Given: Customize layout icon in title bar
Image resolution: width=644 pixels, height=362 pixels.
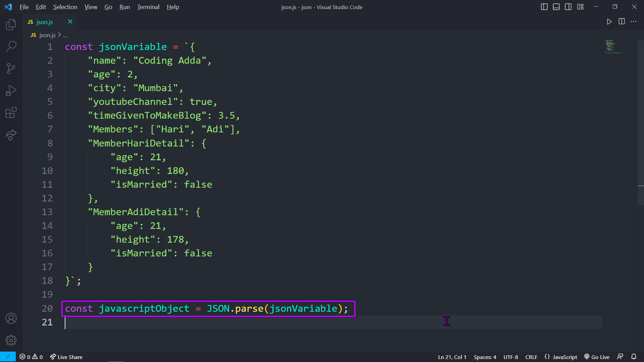Looking at the screenshot, I should click(x=580, y=7).
